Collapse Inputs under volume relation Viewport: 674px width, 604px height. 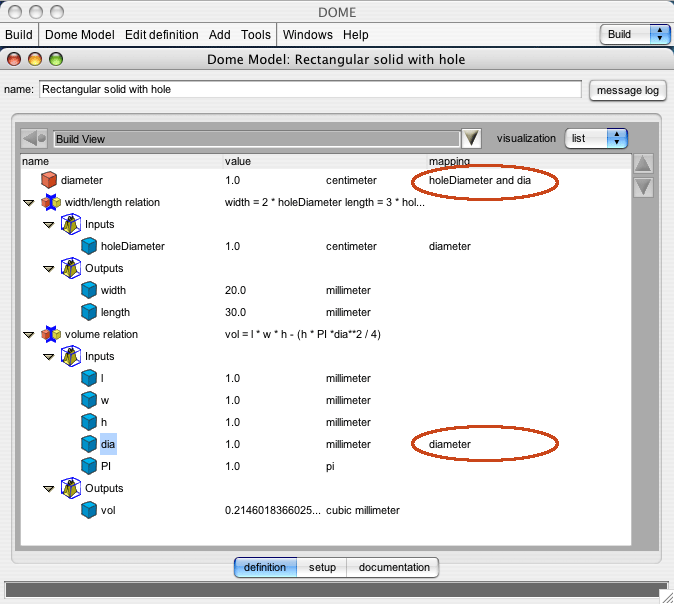tap(49, 357)
